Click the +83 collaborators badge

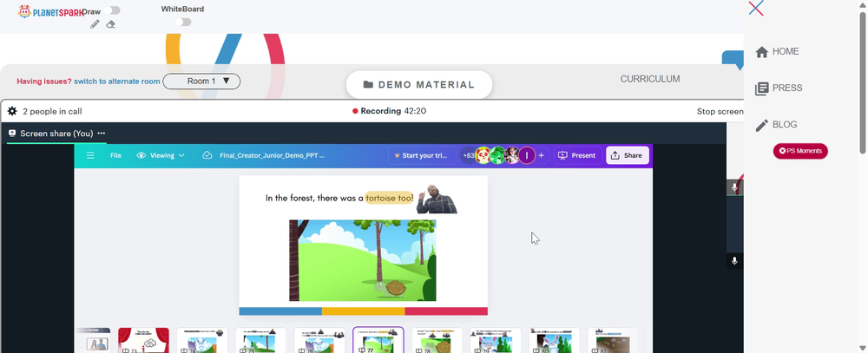[x=468, y=155]
